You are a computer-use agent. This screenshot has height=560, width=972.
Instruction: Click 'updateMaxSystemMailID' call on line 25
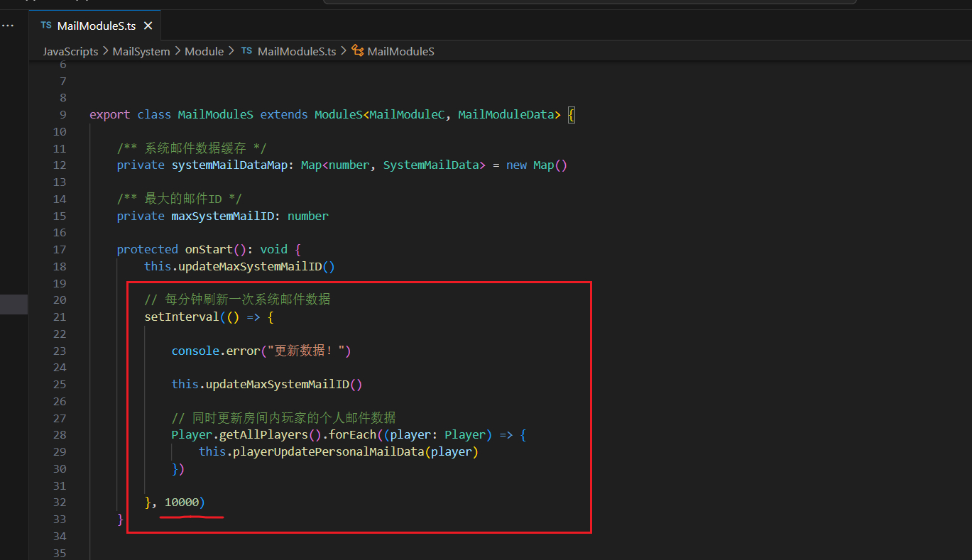[278, 384]
